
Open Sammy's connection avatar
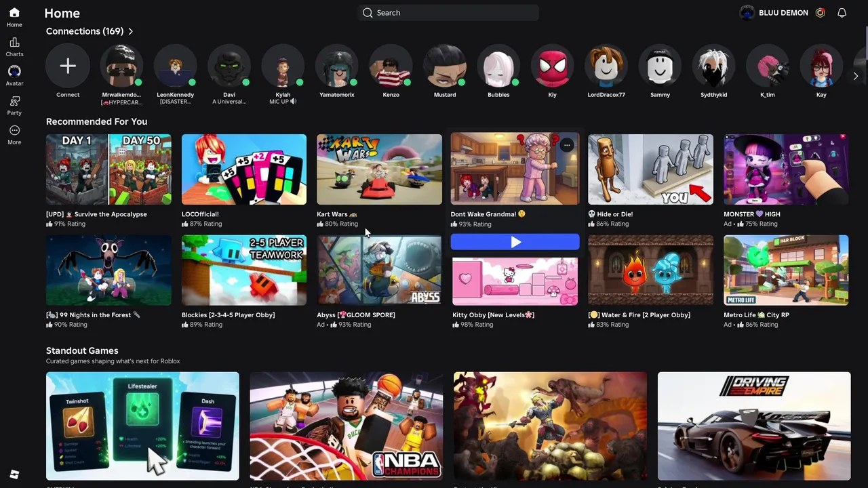pyautogui.click(x=660, y=66)
